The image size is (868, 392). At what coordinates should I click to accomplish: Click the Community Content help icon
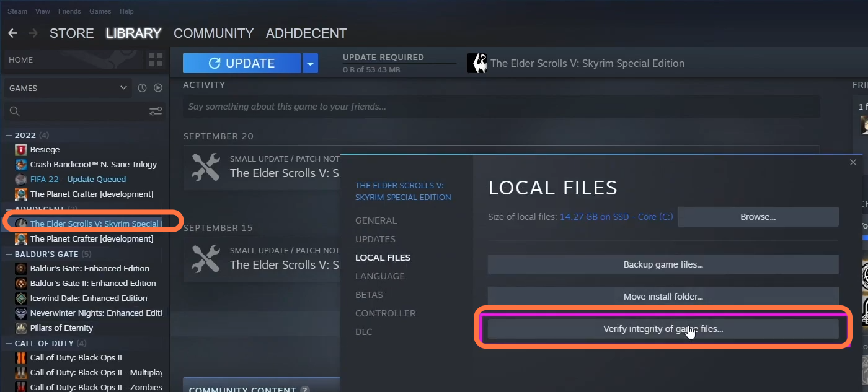[304, 390]
